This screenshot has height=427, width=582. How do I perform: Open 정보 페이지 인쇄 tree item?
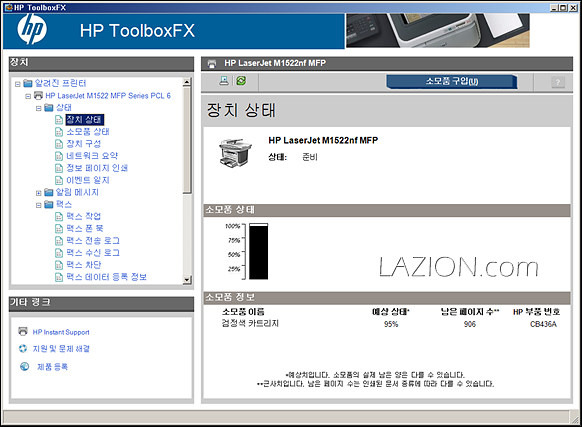(97, 168)
